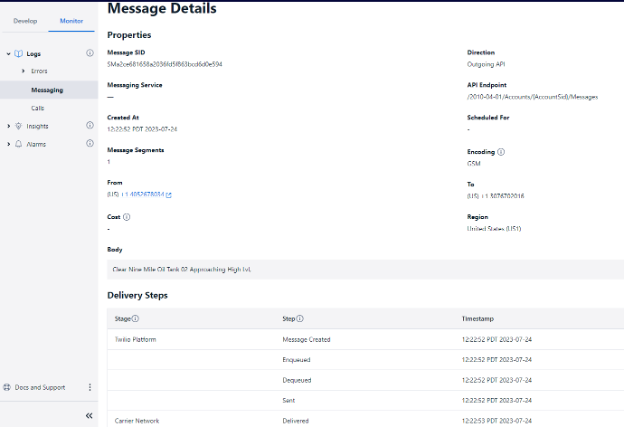Open the Docs and Support more-options menu
Viewport: 624px width, 428px height.
tap(90, 387)
